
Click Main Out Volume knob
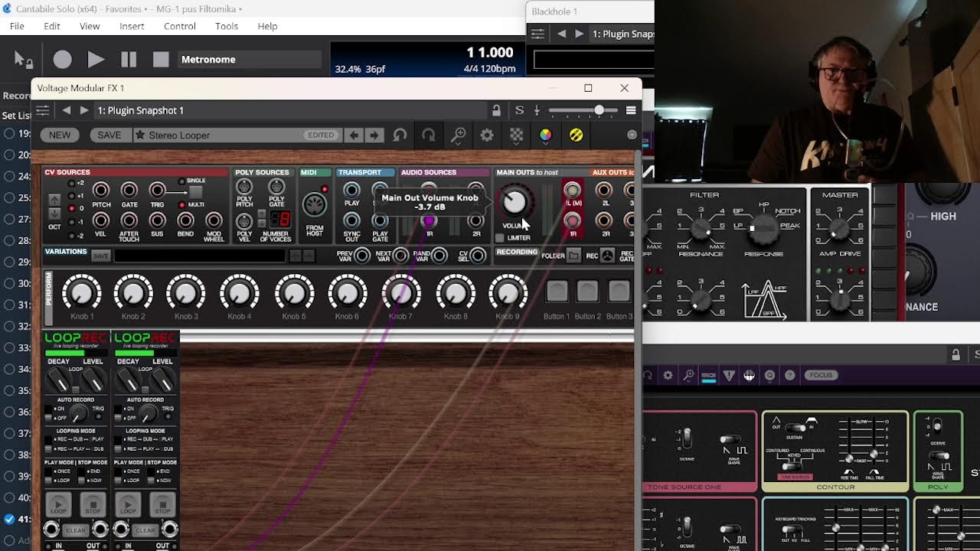tap(514, 202)
